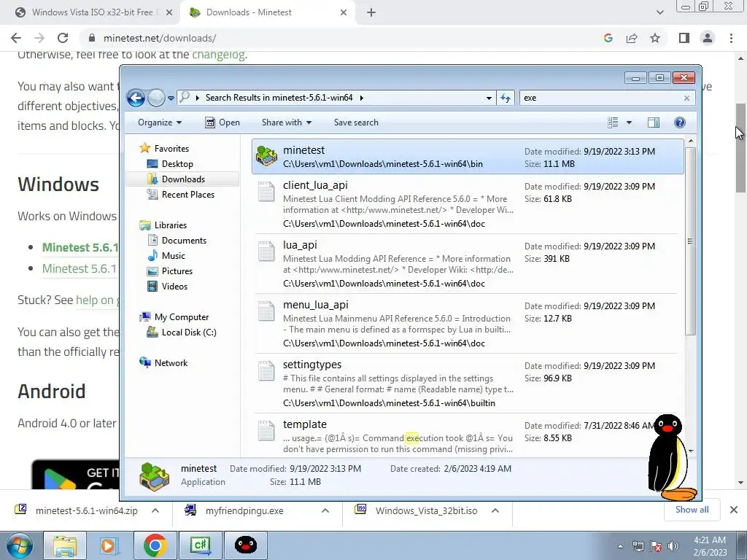Expand options for myfriendpingu.exe download
This screenshot has height=560, width=747.
[x=325, y=510]
